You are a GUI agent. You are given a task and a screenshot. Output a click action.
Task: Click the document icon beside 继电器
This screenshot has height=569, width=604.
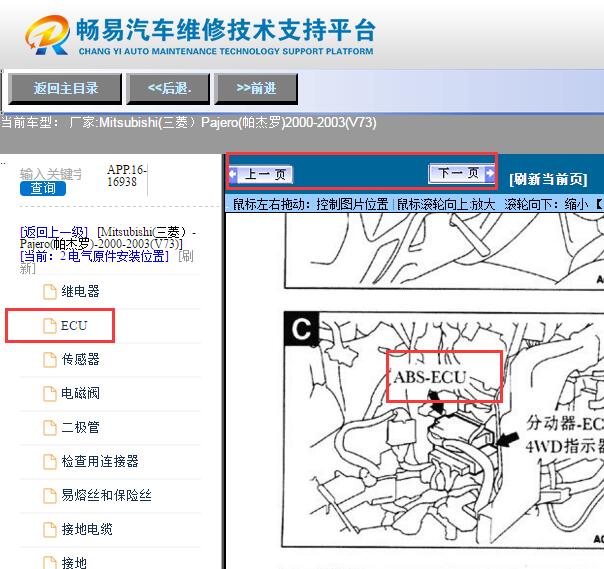coord(50,292)
